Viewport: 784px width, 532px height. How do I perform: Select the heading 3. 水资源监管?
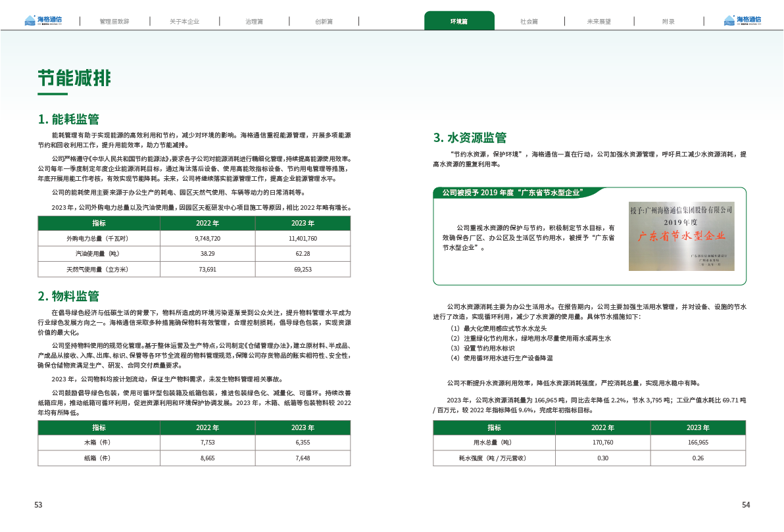[470, 137]
